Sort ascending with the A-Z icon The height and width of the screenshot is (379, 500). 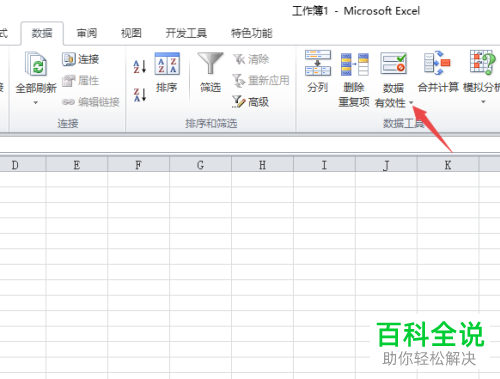click(x=140, y=66)
